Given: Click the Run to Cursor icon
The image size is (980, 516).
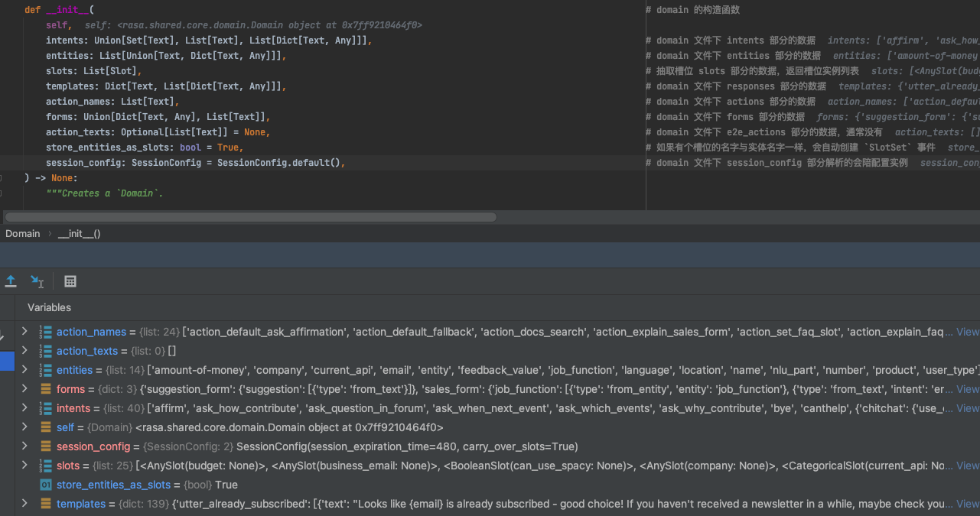Looking at the screenshot, I should pos(37,281).
